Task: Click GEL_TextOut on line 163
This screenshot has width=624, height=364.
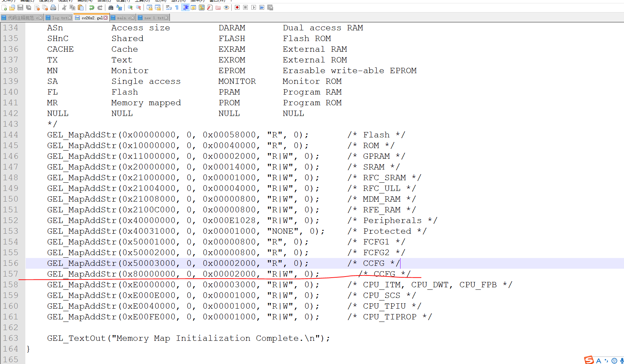Action: point(76,338)
